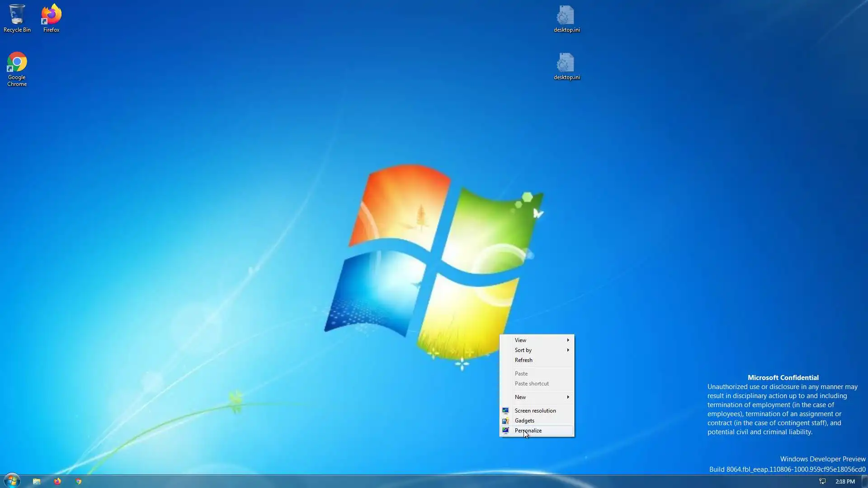868x488 pixels.
Task: Click the network tray icon
Action: (822, 481)
